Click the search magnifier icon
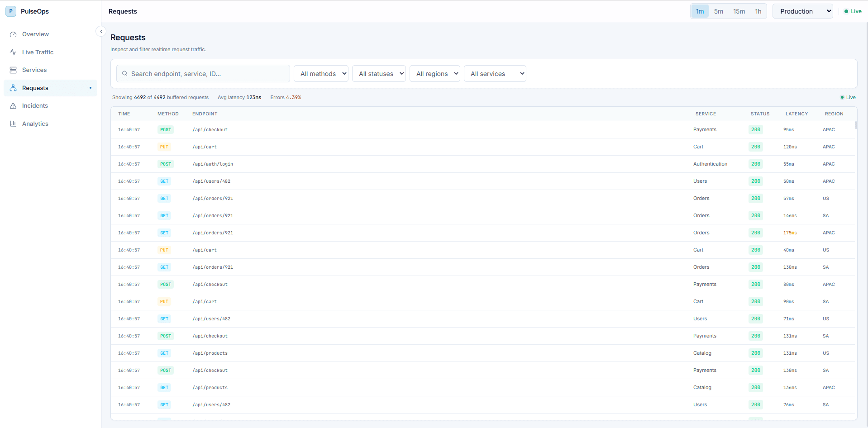Image resolution: width=868 pixels, height=428 pixels. point(124,73)
